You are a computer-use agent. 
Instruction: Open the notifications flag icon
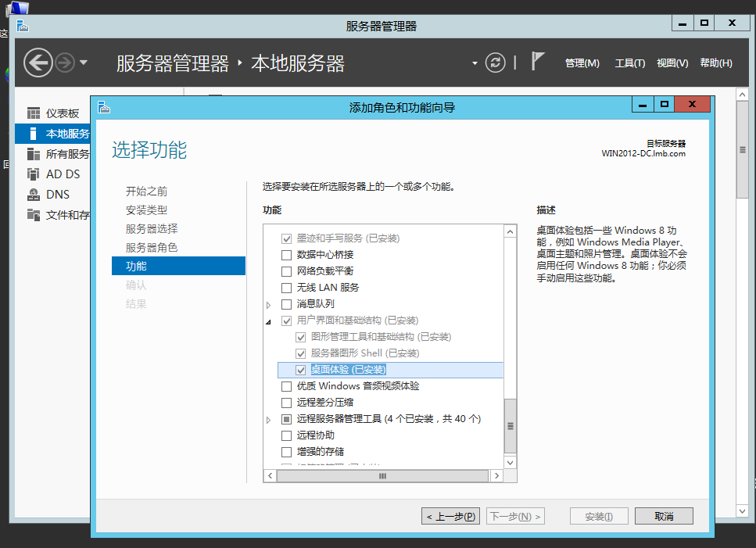pos(538,61)
